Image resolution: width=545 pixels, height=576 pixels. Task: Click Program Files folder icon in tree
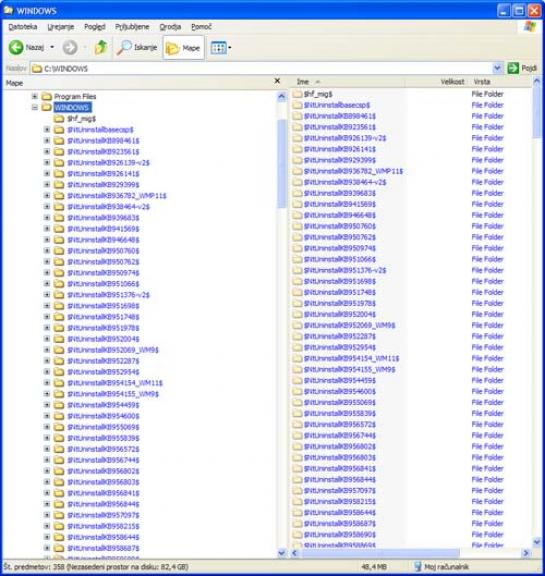(46, 97)
